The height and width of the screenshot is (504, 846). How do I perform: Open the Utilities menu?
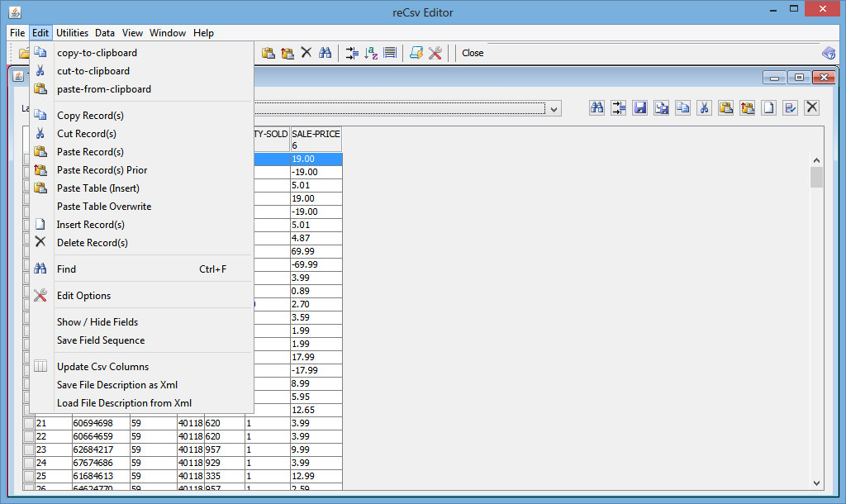72,33
